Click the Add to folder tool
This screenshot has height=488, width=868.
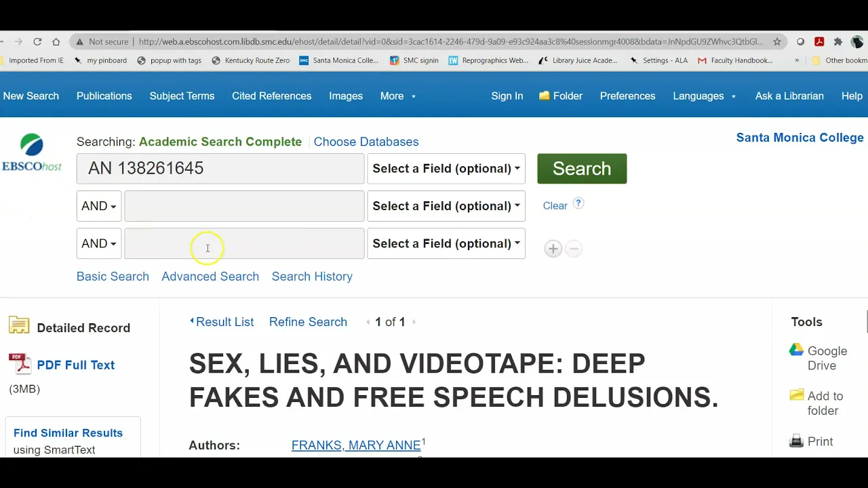pyautogui.click(x=816, y=403)
